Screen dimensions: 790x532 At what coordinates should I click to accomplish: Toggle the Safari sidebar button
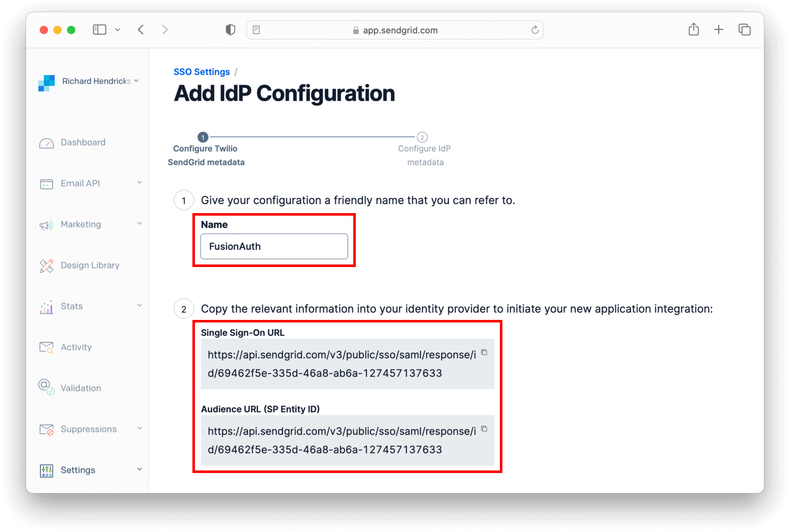tap(99, 30)
